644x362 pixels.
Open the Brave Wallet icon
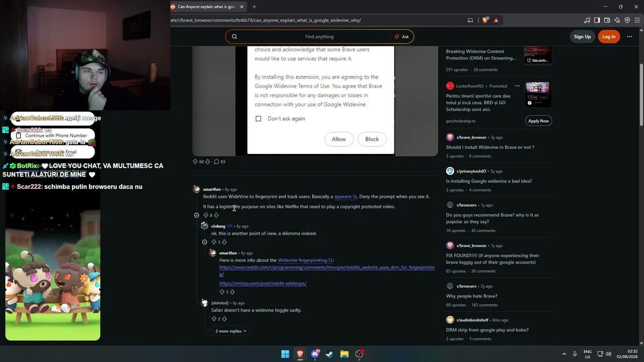(x=607, y=20)
